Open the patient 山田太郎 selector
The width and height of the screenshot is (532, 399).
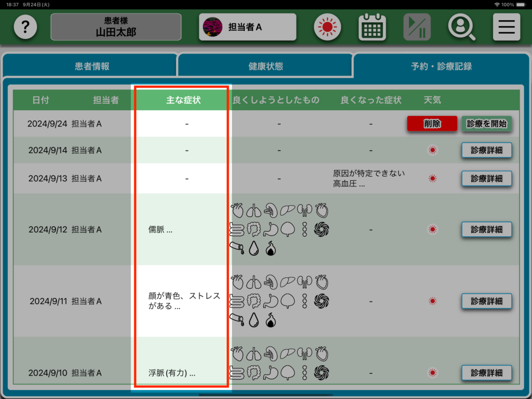tap(116, 27)
